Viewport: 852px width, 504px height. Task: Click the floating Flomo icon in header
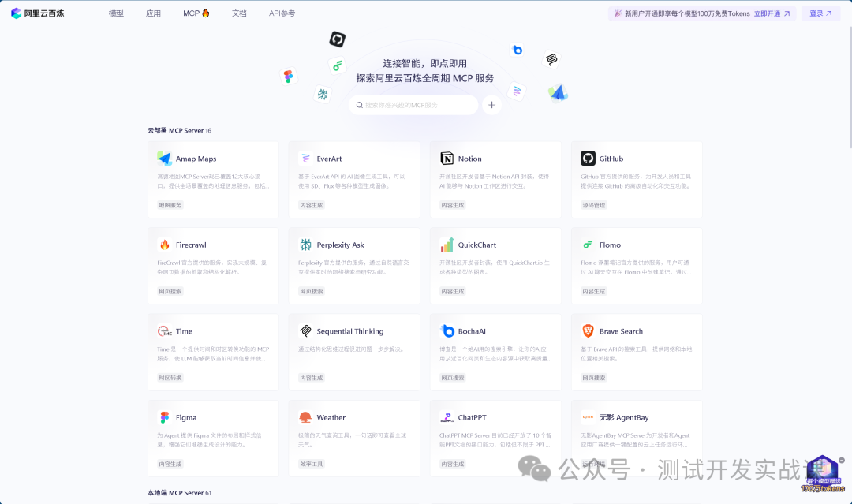point(338,65)
